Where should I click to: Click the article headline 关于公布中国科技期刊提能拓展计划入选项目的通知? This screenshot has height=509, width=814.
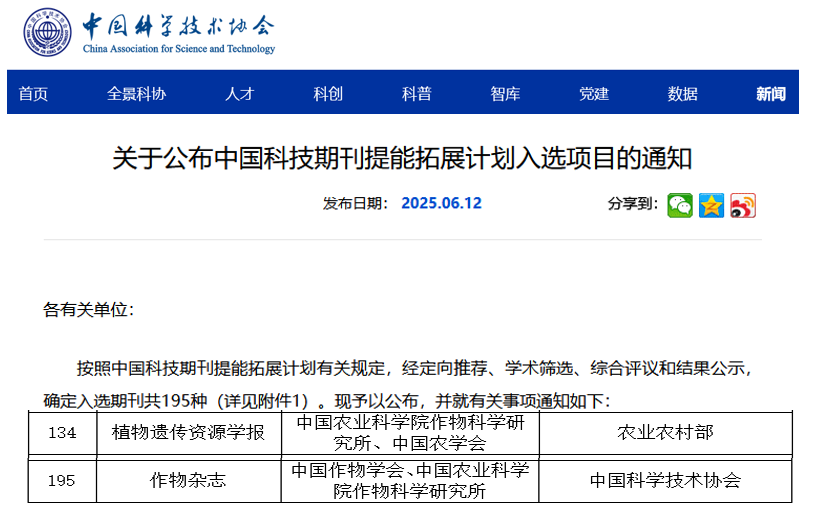click(x=402, y=158)
